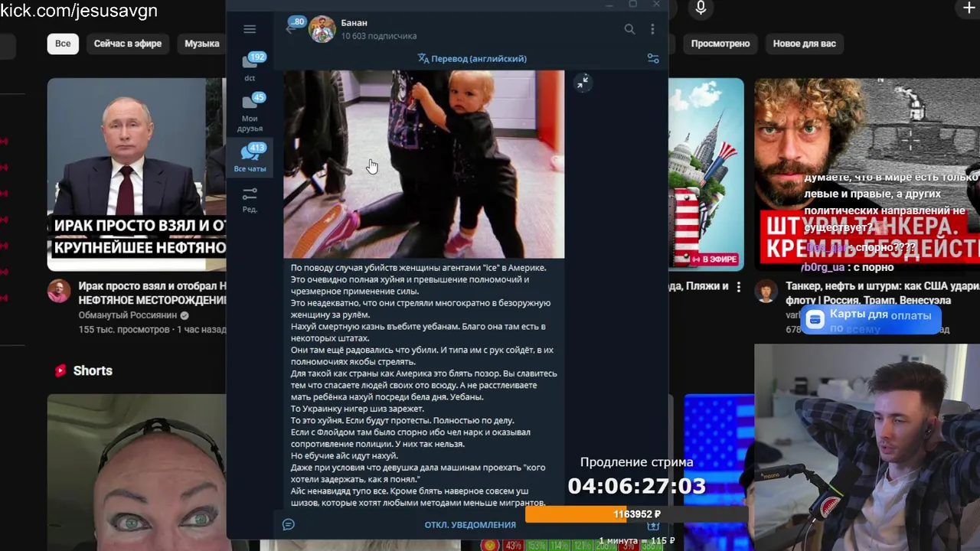Image resolution: width=980 pixels, height=551 pixels.
Task: Open more options for the Пляжи video
Action: pos(739,287)
